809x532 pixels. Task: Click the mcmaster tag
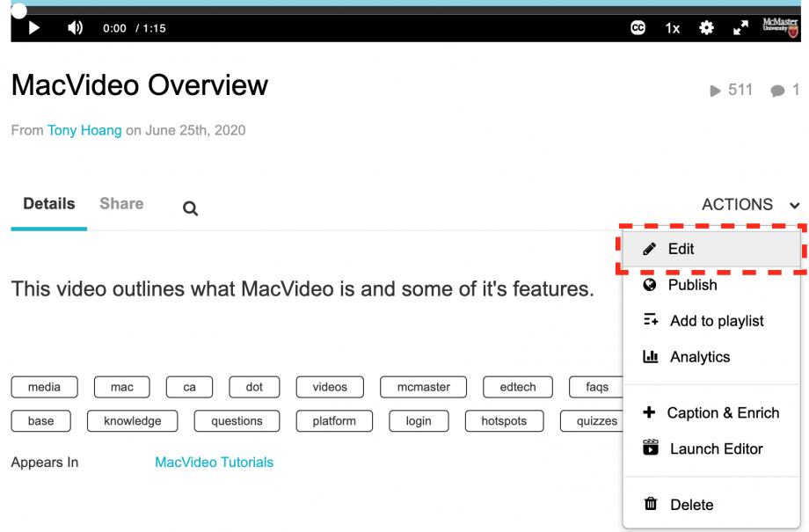[424, 387]
